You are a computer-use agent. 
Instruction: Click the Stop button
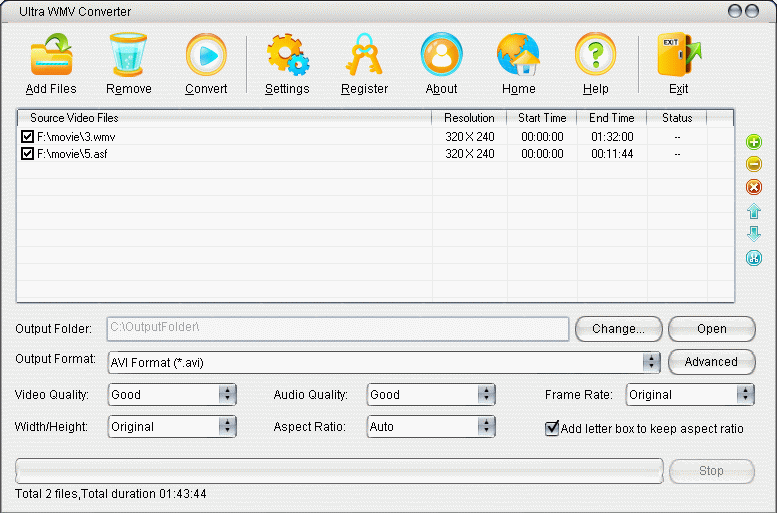(x=712, y=471)
